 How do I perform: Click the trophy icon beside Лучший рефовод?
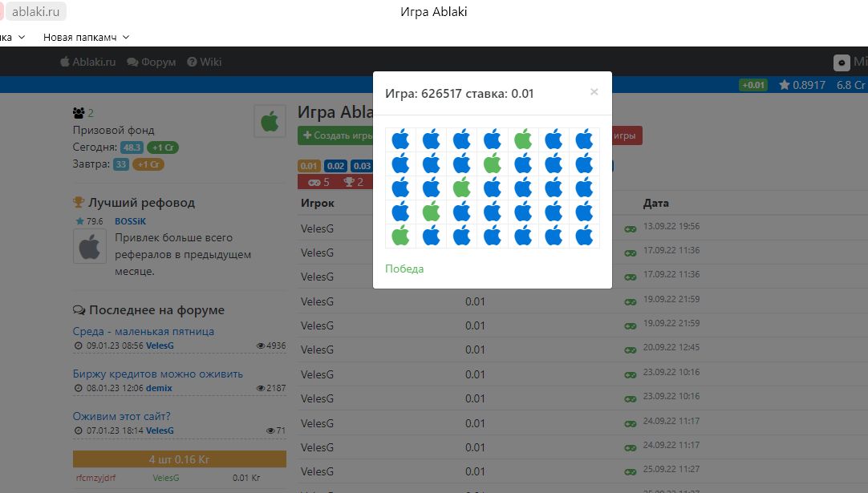(x=79, y=203)
